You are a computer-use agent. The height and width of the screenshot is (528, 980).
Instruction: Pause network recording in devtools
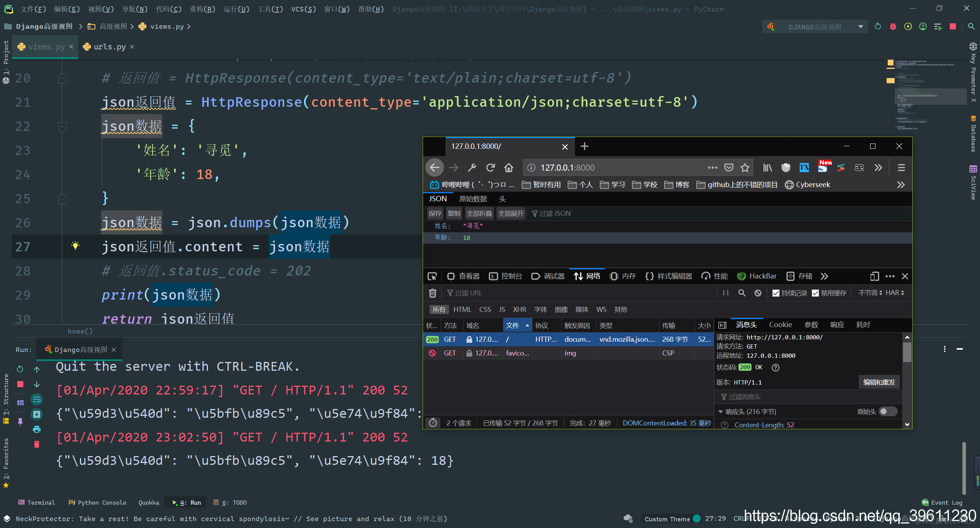[x=726, y=293]
